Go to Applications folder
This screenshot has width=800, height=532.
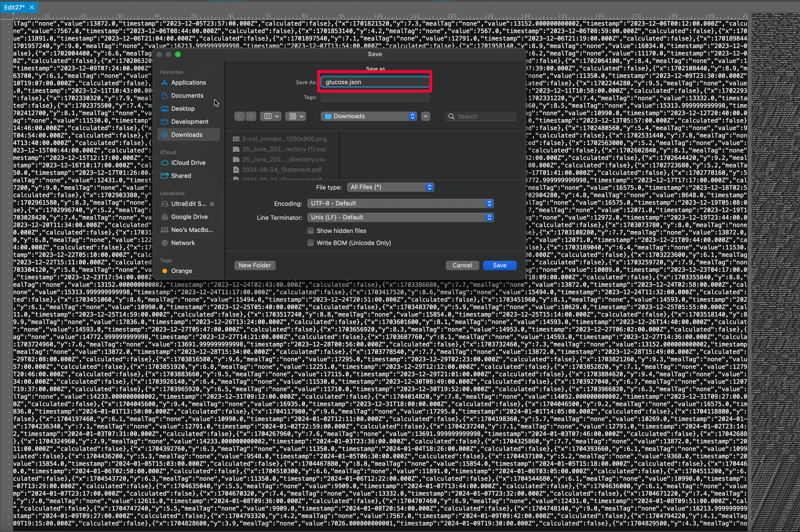188,83
